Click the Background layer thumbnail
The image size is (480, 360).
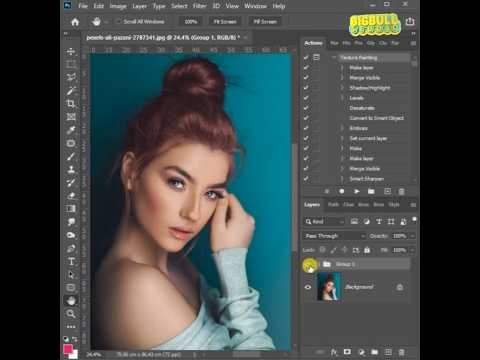point(329,287)
